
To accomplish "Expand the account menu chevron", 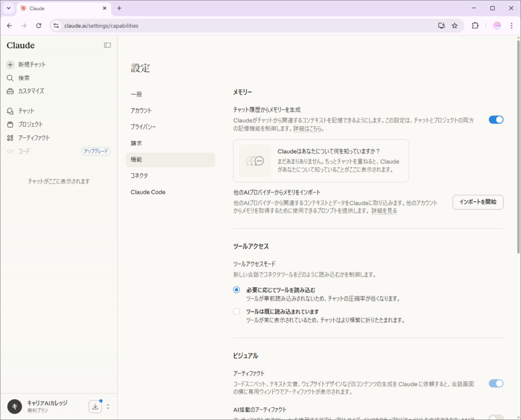I will pyautogui.click(x=108, y=406).
